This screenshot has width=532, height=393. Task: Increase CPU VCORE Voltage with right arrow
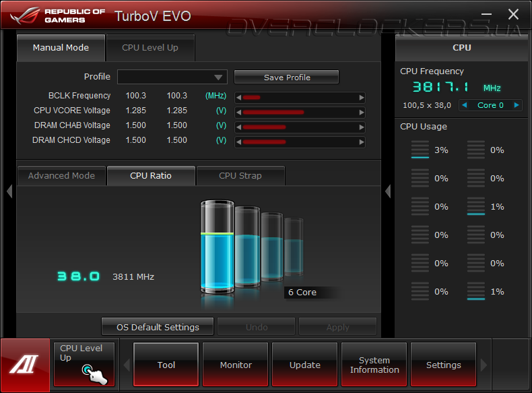point(362,113)
